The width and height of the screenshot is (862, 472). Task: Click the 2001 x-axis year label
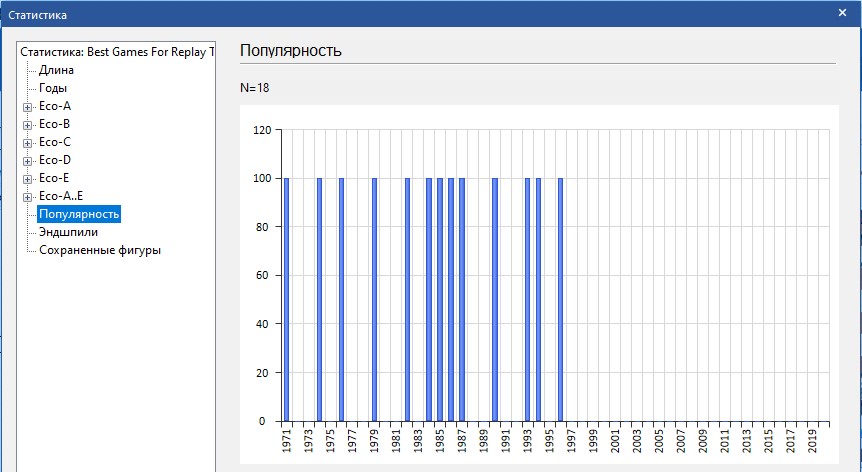(x=615, y=441)
